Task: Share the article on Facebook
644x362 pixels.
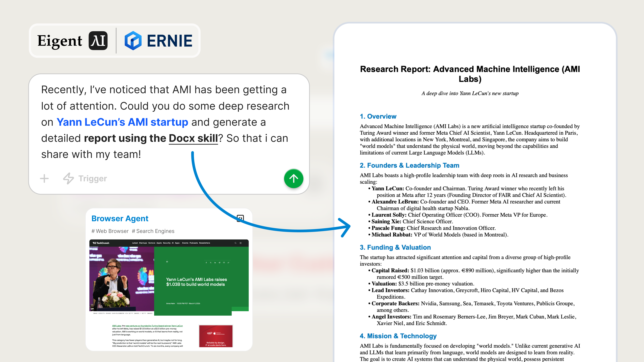Action: 206,263
